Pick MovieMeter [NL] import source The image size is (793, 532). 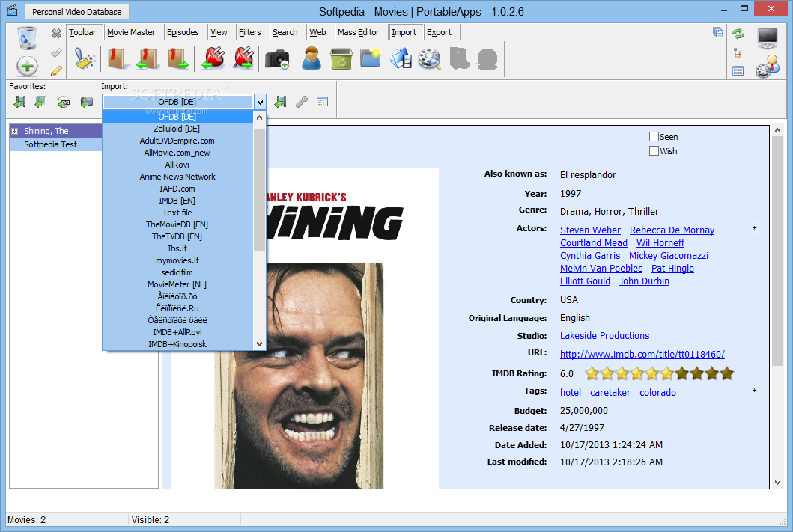[x=177, y=284]
